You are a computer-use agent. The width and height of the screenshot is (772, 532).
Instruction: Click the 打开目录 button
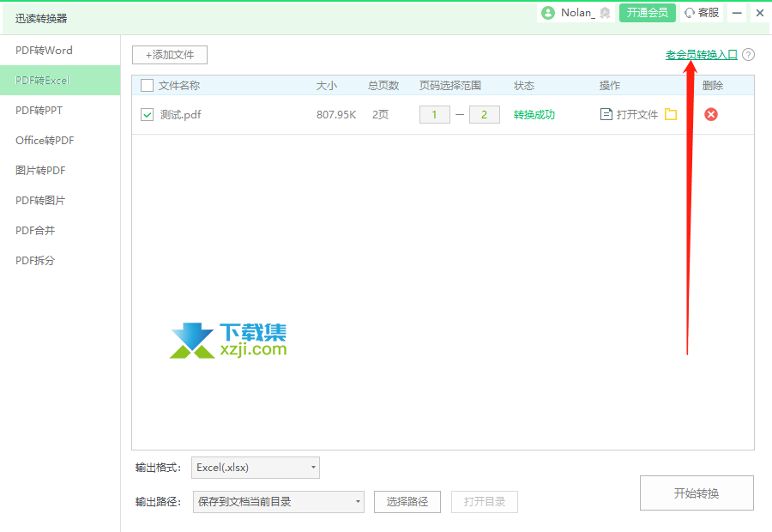point(485,502)
